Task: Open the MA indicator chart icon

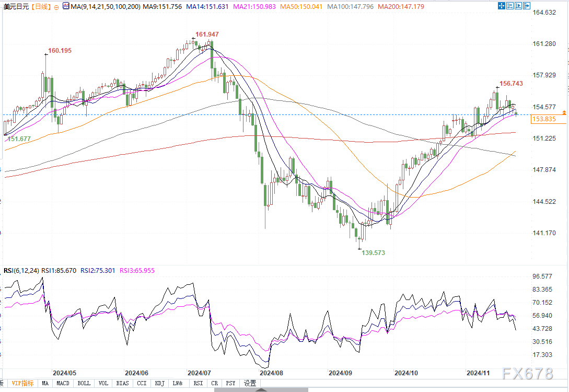Action: pyautogui.click(x=66, y=6)
